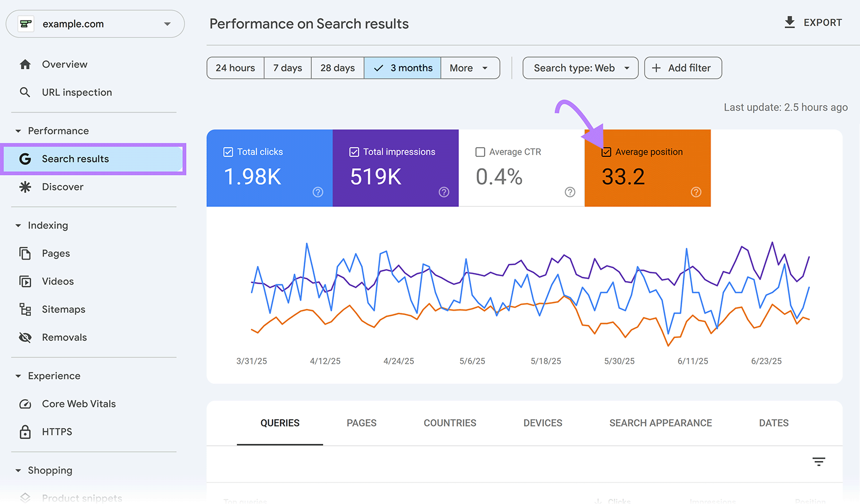Open Removals via its eye-slash icon
860x504 pixels.
coord(25,337)
